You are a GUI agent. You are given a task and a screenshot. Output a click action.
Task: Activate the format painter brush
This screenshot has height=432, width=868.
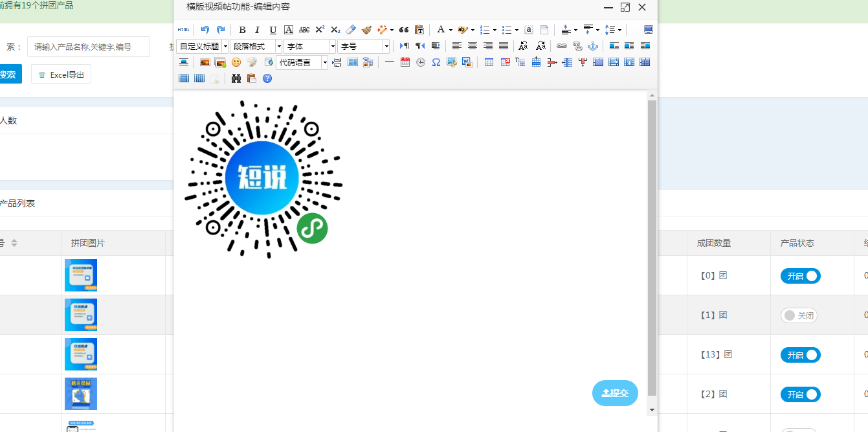(366, 30)
